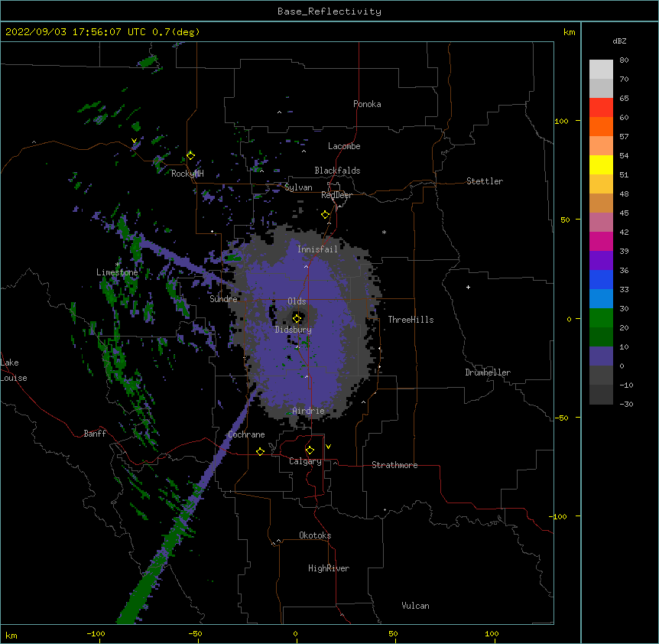Screen dimensions: 659x644
Task: Select the Drumheller label
Action: [x=488, y=372]
